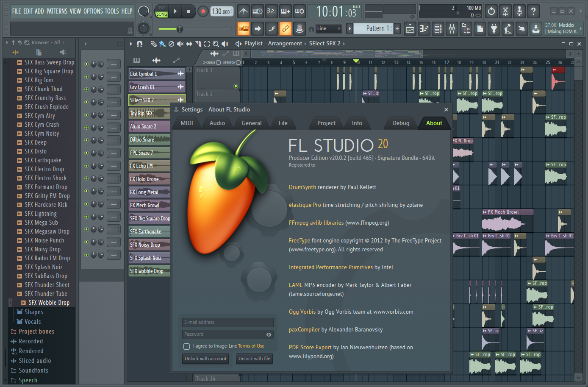
Task: Switch to the Audio settings tab
Action: 217,123
